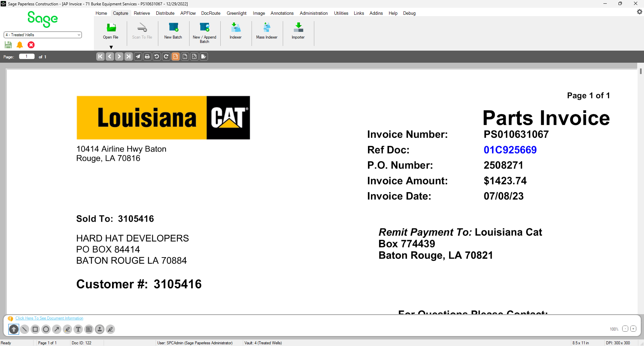Click the edit document page icon
Screen dimensions: 644x346
(x=204, y=57)
